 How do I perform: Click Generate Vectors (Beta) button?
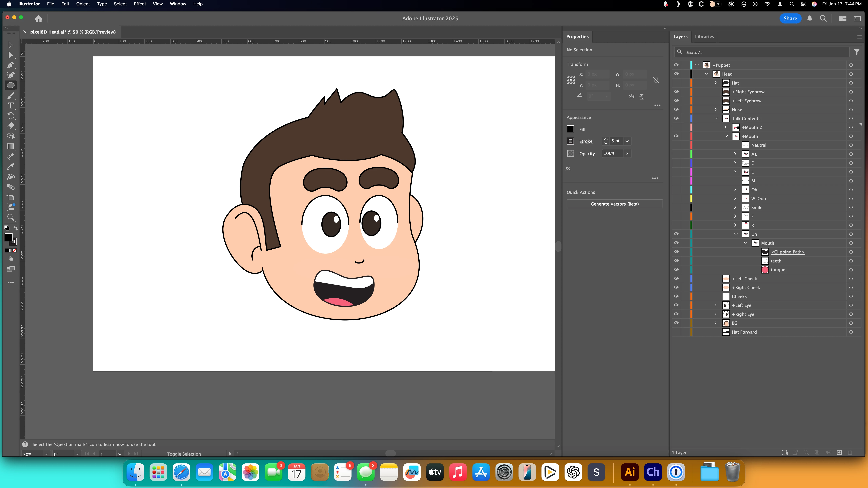[614, 204]
